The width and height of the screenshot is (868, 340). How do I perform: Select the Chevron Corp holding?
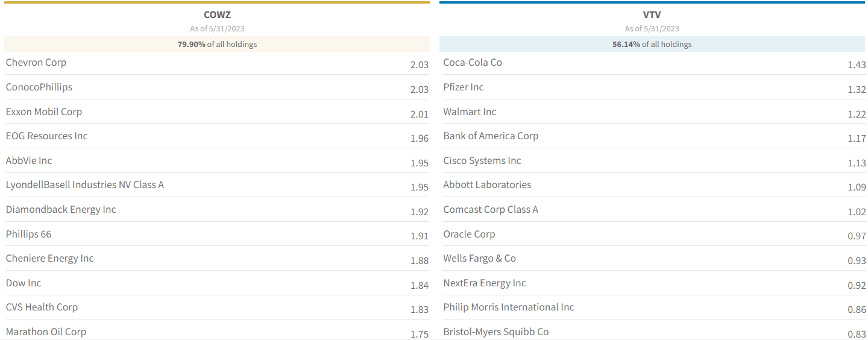pos(36,63)
